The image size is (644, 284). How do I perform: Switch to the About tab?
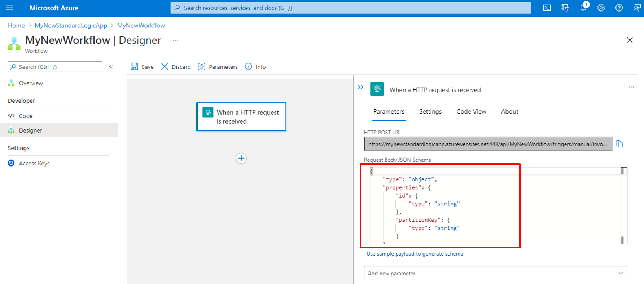click(x=509, y=112)
